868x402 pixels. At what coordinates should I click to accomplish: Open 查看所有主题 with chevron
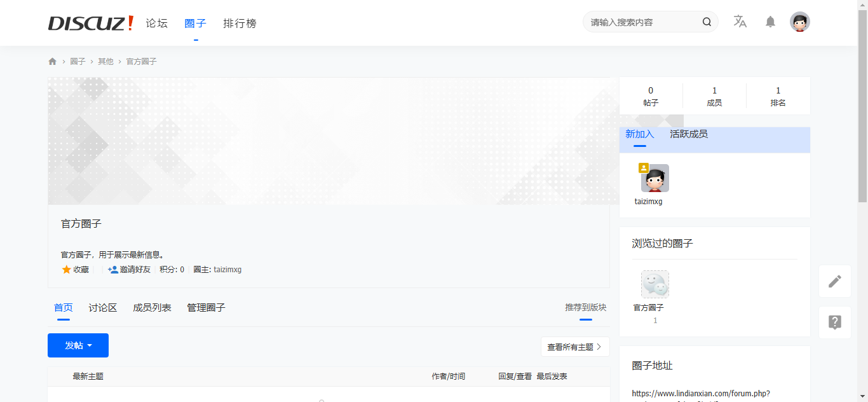point(574,347)
